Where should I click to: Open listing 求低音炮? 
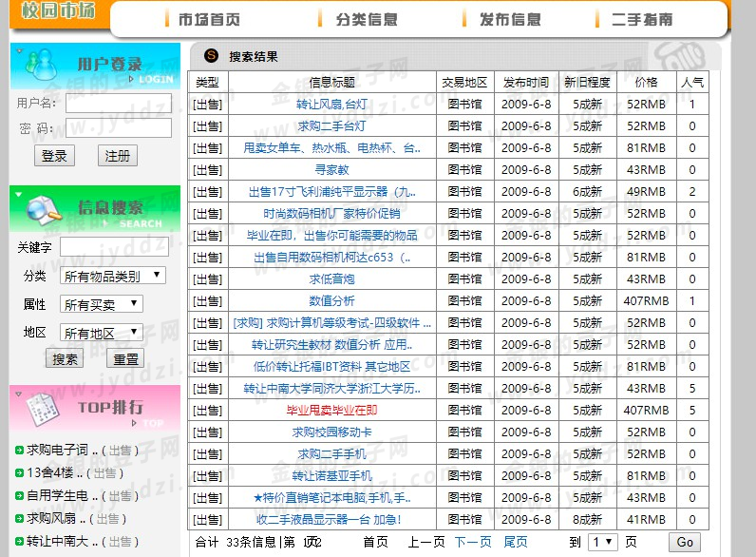tap(331, 279)
